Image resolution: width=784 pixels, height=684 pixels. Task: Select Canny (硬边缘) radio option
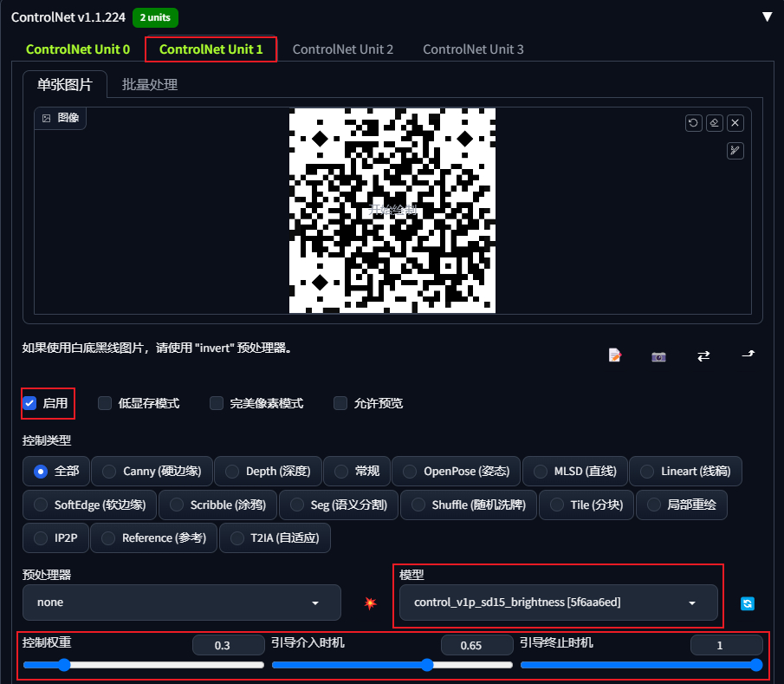click(152, 472)
